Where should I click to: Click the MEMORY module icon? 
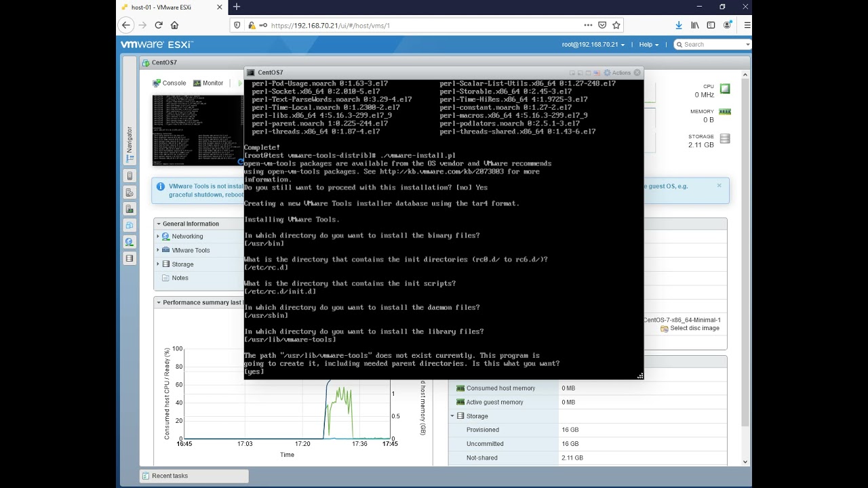pyautogui.click(x=725, y=112)
